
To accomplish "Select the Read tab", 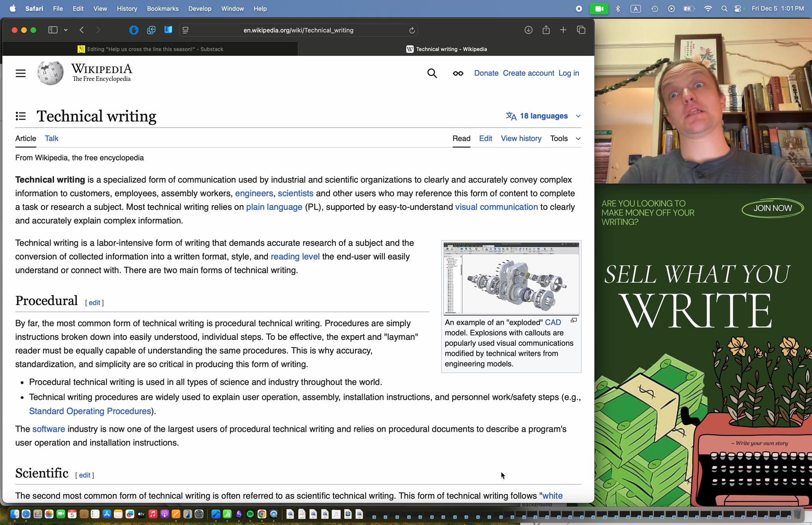I will click(462, 138).
